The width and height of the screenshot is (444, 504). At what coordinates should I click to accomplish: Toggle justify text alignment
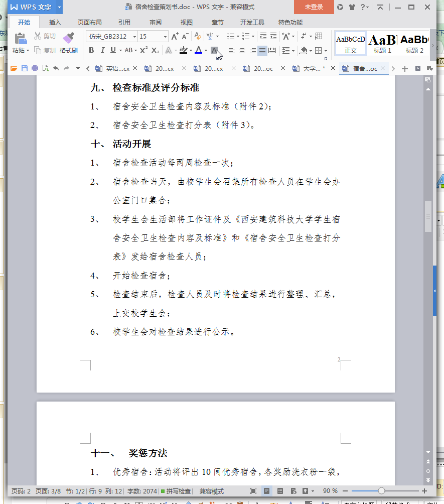pos(262,51)
